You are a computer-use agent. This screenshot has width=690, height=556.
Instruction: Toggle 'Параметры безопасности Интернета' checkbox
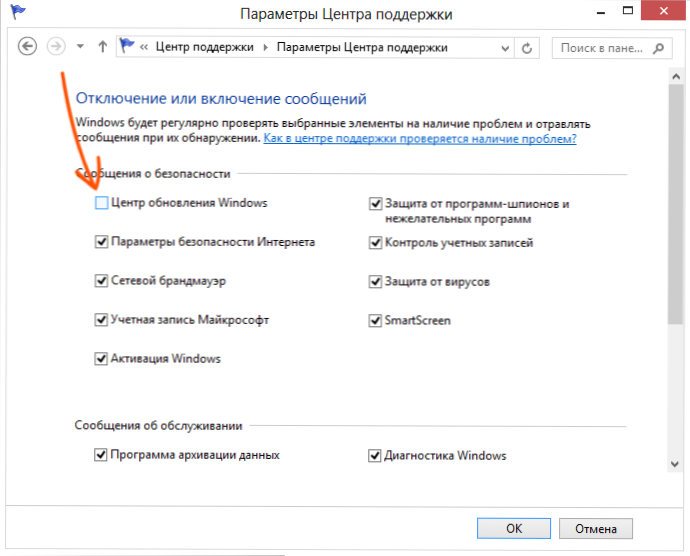point(101,242)
